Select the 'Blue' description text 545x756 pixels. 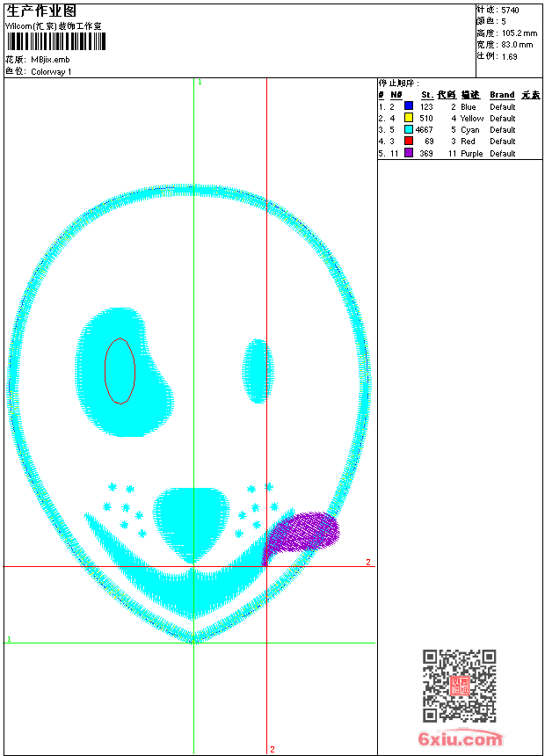point(469,107)
